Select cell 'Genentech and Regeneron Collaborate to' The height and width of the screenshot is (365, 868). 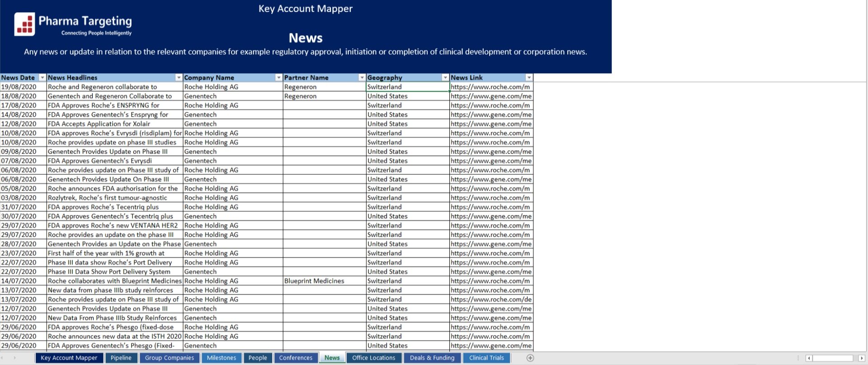click(x=115, y=96)
